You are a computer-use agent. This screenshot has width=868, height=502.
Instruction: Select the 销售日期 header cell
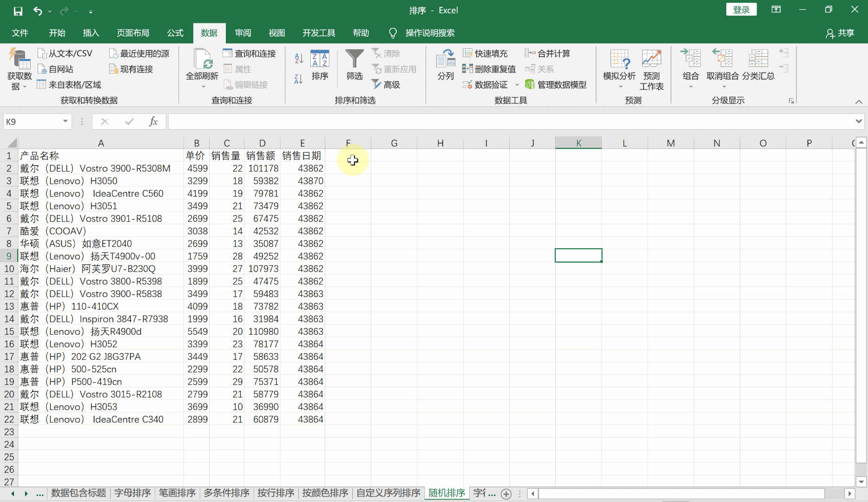tap(302, 156)
